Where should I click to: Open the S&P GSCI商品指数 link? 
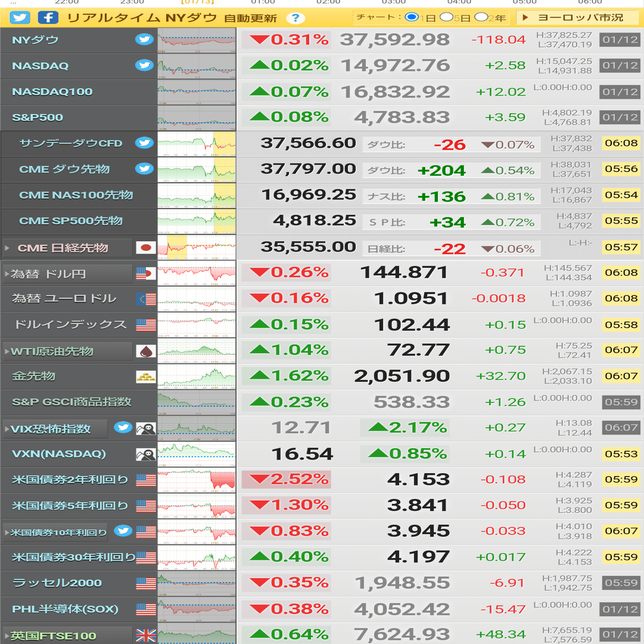(x=71, y=402)
